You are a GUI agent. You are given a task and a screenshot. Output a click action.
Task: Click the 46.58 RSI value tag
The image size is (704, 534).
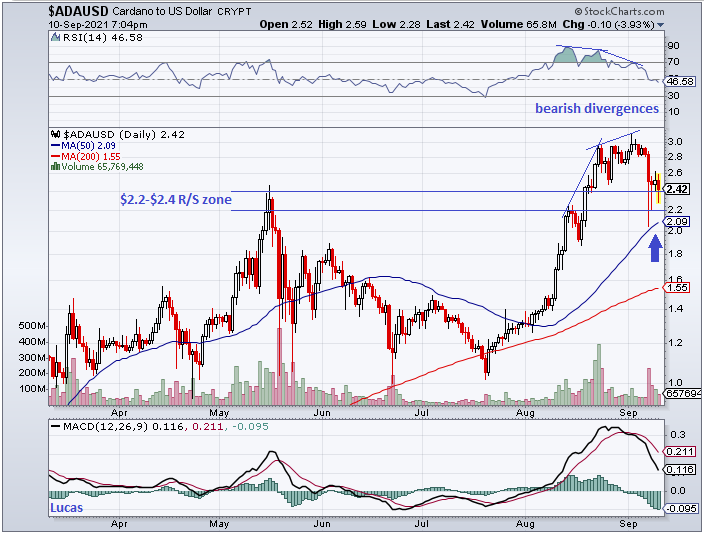coord(680,81)
